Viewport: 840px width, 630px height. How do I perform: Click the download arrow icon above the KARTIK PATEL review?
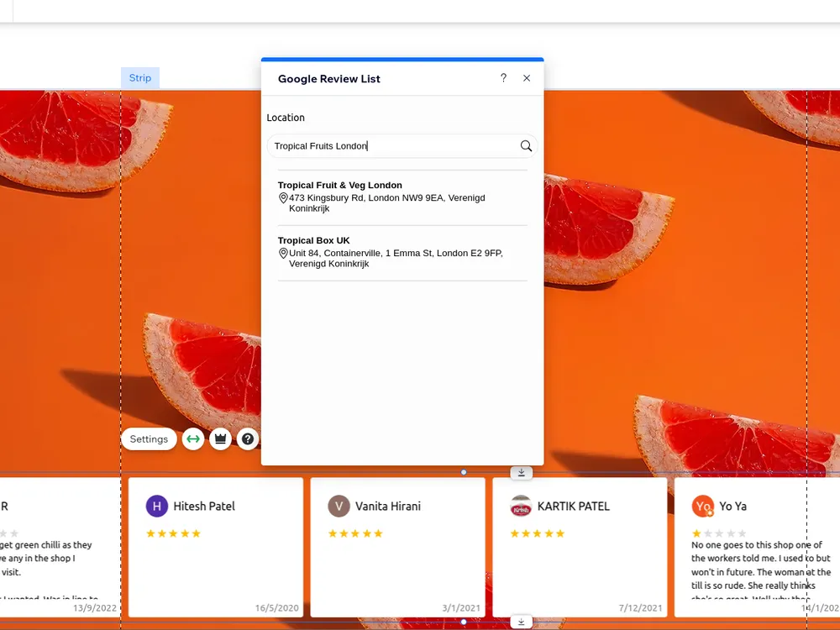click(521, 472)
